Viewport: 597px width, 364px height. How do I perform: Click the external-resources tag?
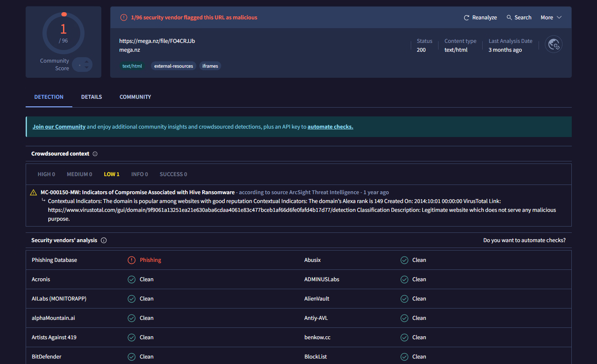[174, 66]
